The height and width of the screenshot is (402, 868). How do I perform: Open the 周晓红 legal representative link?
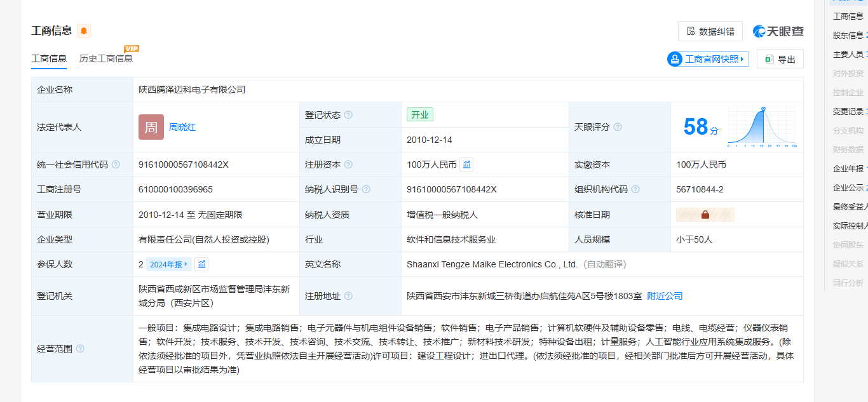pyautogui.click(x=182, y=127)
